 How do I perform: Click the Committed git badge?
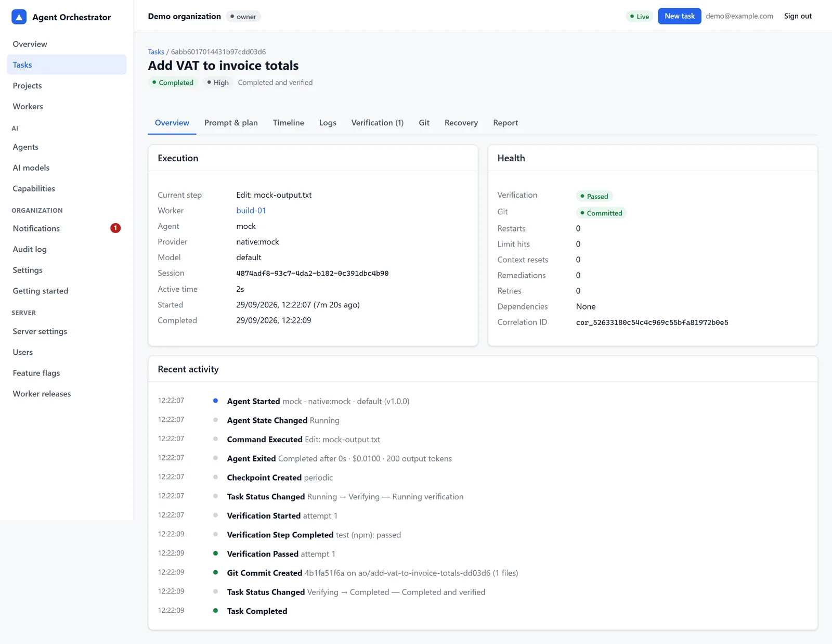(601, 213)
